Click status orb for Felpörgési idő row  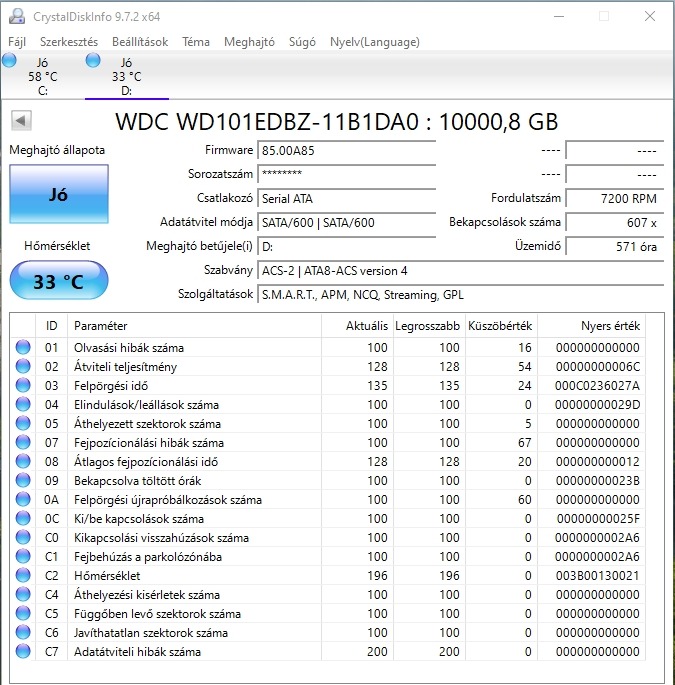click(x=23, y=385)
